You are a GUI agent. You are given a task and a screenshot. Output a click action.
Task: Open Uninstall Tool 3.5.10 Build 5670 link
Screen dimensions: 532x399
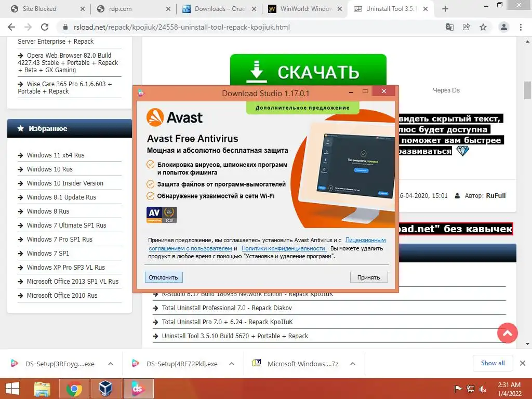tap(235, 336)
